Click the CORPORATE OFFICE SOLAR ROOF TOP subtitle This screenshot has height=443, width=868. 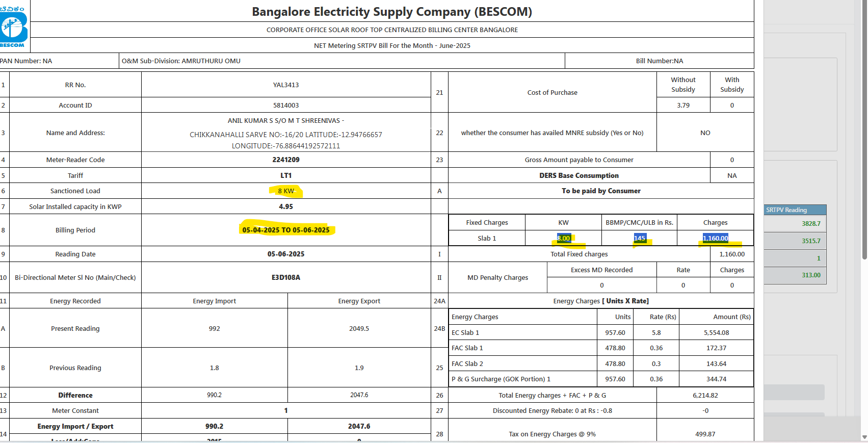click(x=392, y=30)
